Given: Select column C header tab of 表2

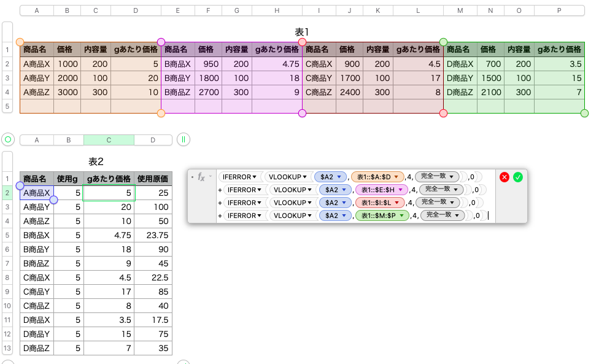Looking at the screenshot, I should (109, 140).
